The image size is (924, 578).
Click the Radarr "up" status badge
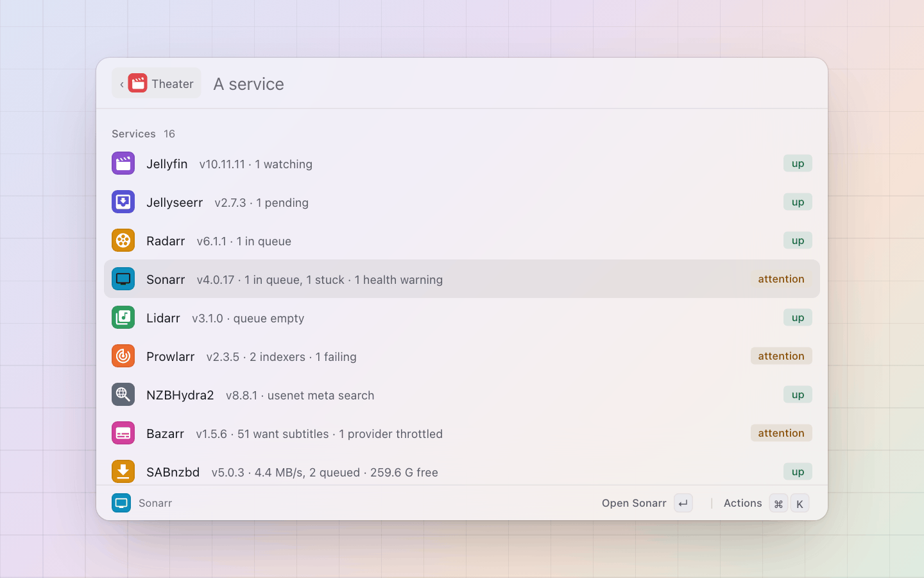pyautogui.click(x=798, y=240)
